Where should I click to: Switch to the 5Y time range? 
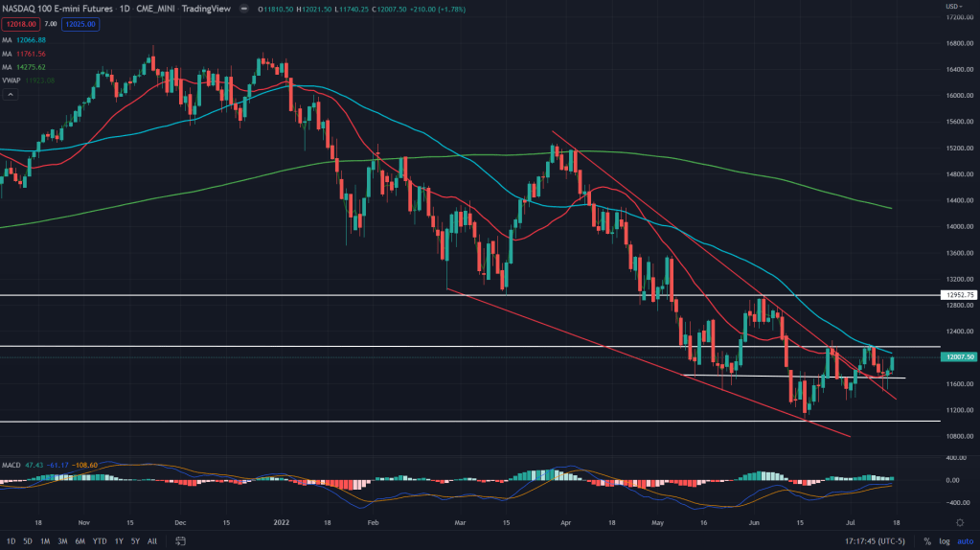point(135,541)
